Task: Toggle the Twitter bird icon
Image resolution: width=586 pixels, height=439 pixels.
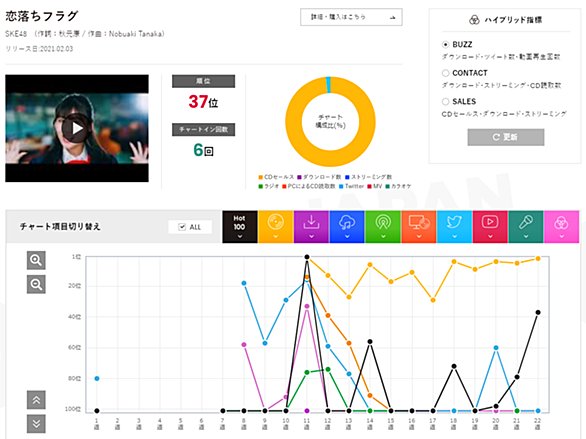Action: click(454, 227)
